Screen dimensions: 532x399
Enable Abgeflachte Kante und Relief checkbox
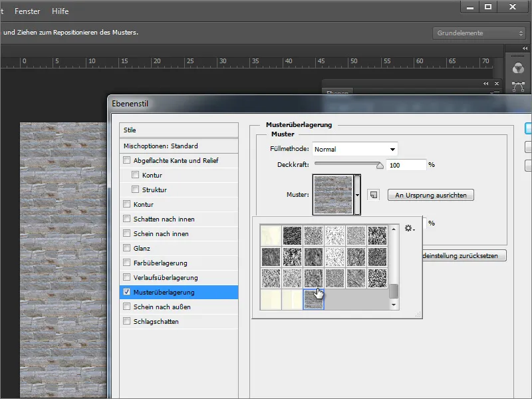(126, 160)
